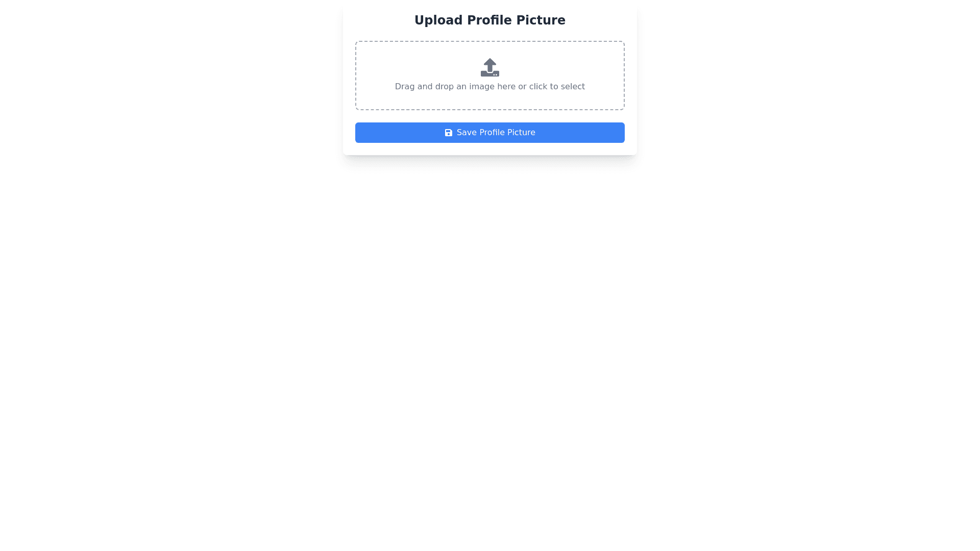Click the upload arrow icon
This screenshot has width=980, height=551.
(490, 67)
